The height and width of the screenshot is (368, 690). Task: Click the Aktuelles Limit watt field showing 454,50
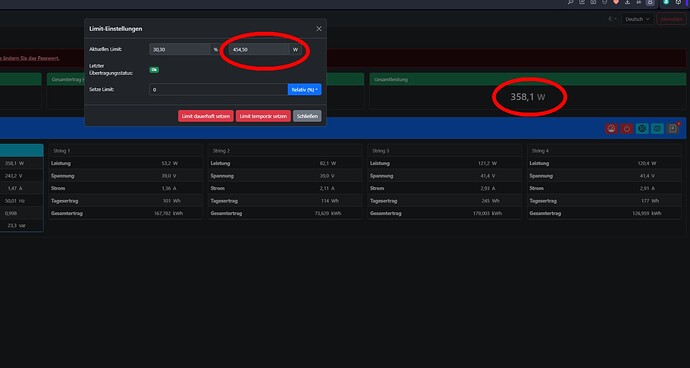pos(259,49)
